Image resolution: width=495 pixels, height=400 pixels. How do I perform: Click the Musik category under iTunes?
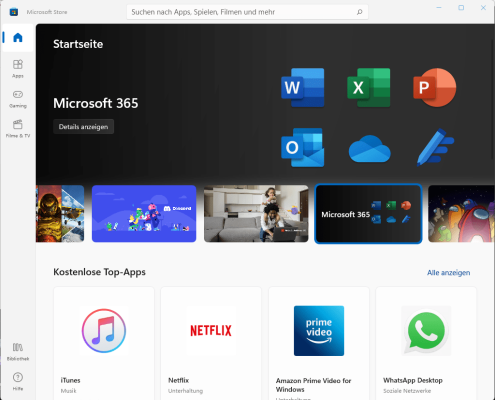point(68,391)
